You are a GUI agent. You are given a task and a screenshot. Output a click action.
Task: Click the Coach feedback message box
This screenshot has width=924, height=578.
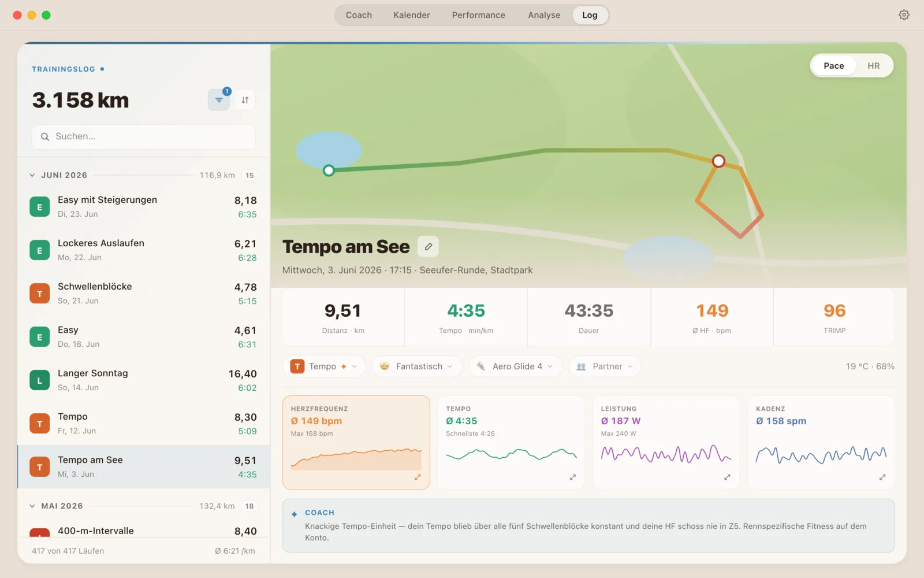click(x=588, y=526)
